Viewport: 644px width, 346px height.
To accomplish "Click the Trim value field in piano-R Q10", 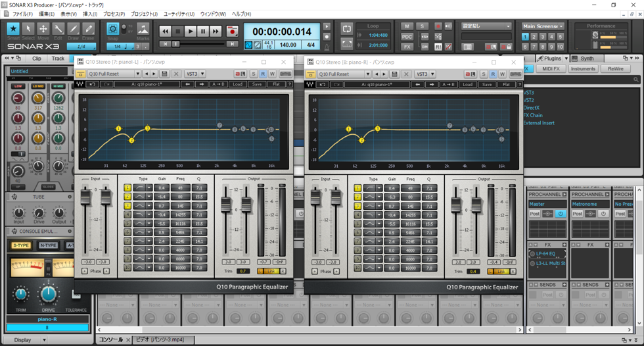I will (474, 272).
